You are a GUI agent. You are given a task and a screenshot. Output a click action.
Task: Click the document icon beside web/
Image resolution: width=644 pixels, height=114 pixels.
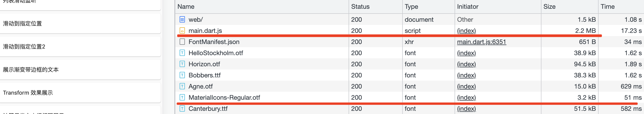tap(182, 19)
